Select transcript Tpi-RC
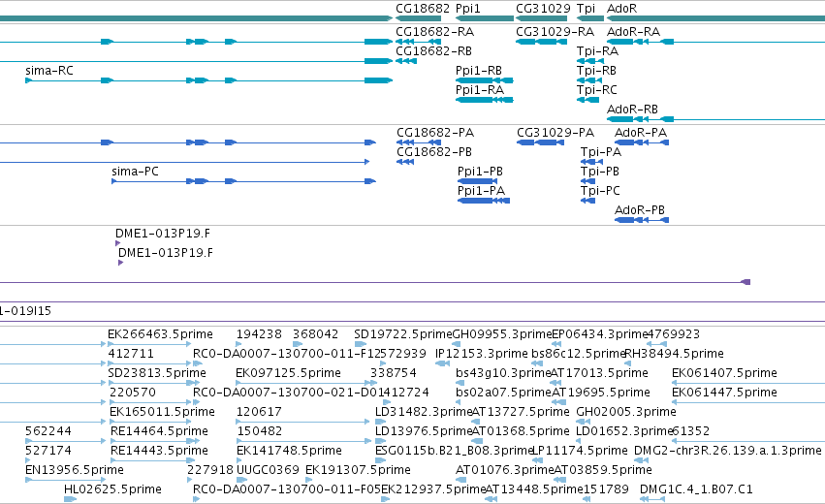This screenshot has width=825, height=504. pyautogui.click(x=596, y=90)
